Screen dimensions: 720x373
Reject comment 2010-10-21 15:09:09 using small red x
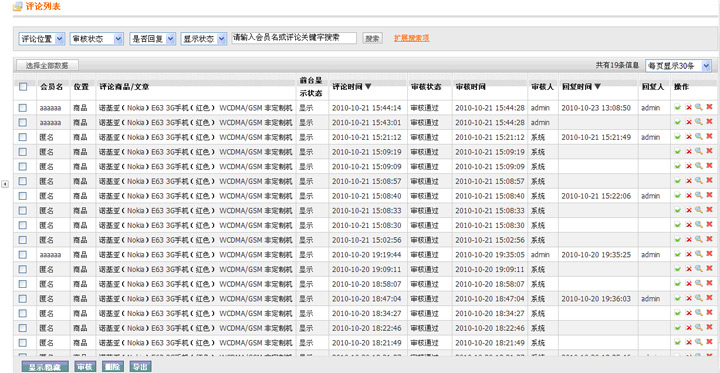(688, 166)
